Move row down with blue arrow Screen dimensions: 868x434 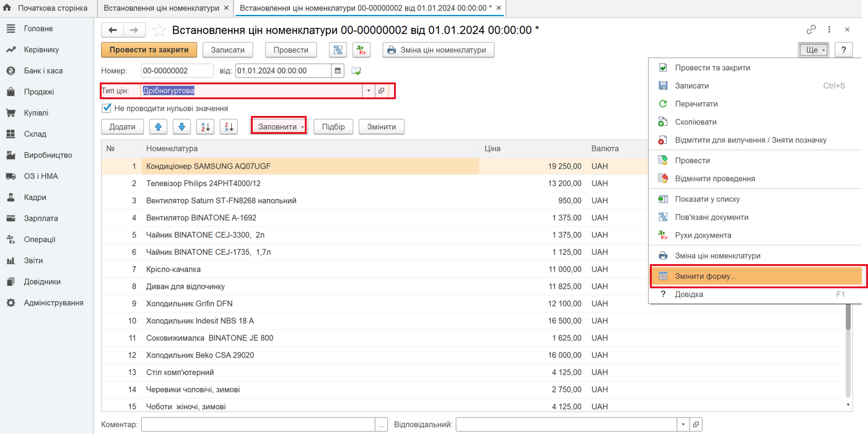pyautogui.click(x=182, y=126)
